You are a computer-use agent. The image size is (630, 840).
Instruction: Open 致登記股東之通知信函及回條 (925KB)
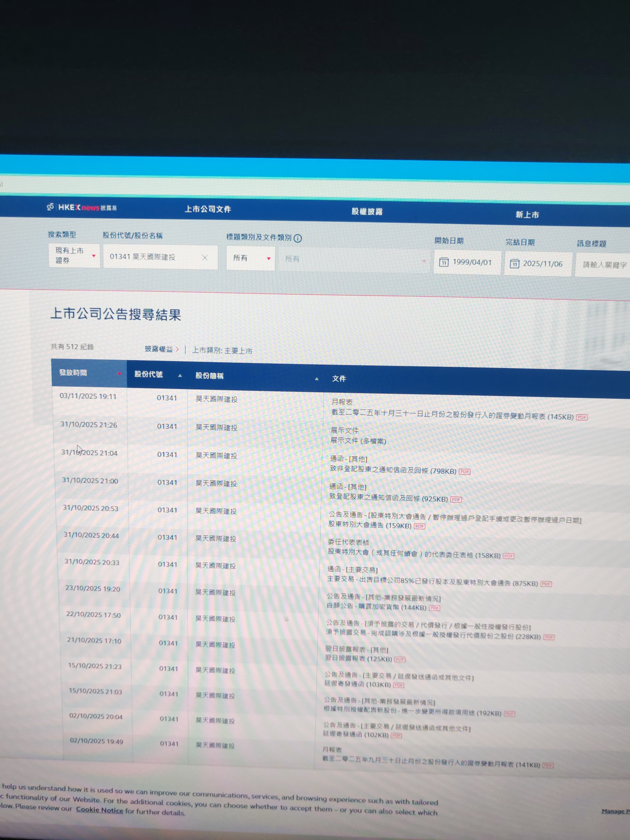[x=388, y=498]
